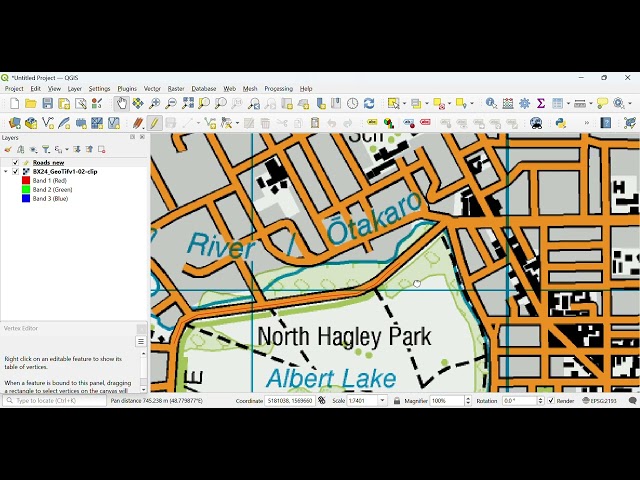Remove the selected layer icon
This screenshot has height=480, width=640.
(x=102, y=150)
